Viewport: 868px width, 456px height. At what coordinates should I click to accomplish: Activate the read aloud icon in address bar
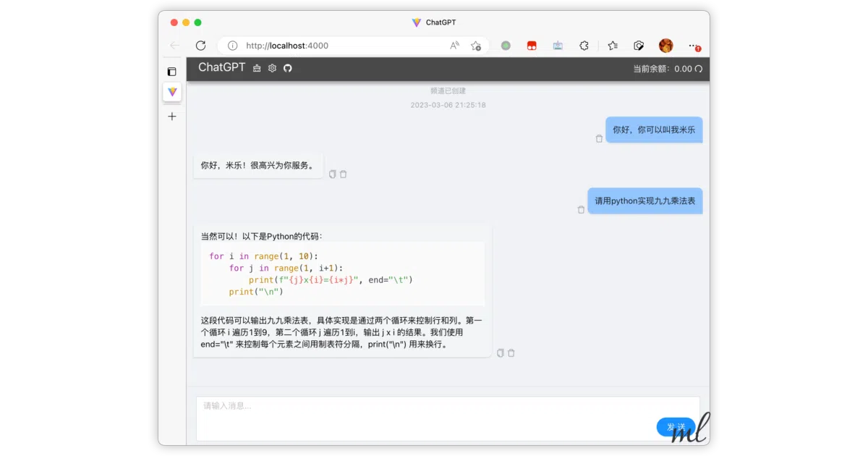454,45
